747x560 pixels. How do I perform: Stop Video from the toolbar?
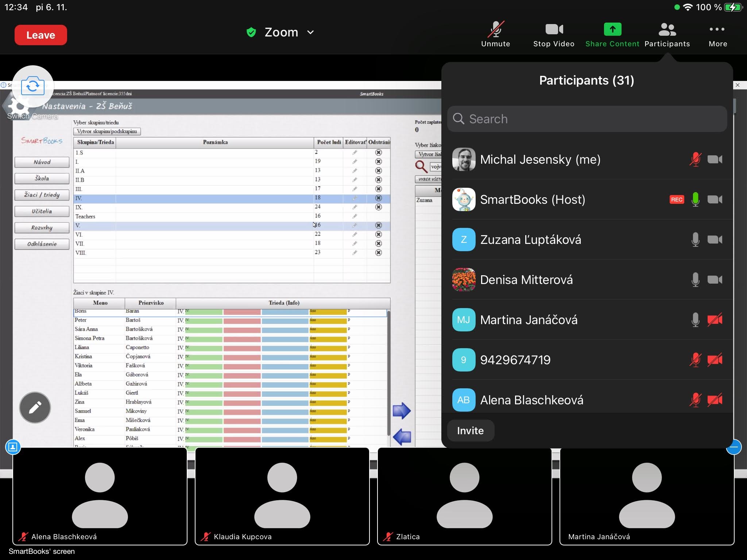pos(554,34)
